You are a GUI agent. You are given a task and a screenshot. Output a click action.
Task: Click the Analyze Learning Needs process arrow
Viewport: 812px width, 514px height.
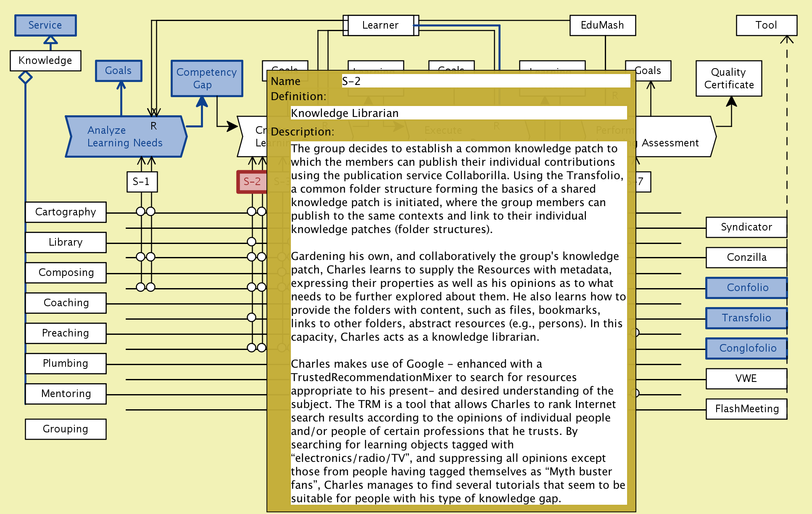(x=124, y=137)
